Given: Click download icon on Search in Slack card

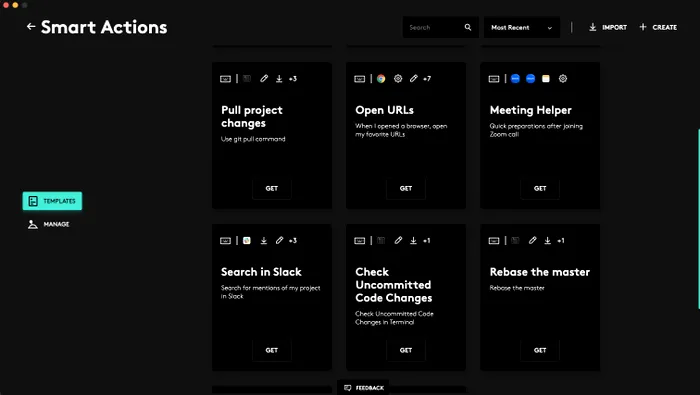Looking at the screenshot, I should click(x=264, y=241).
